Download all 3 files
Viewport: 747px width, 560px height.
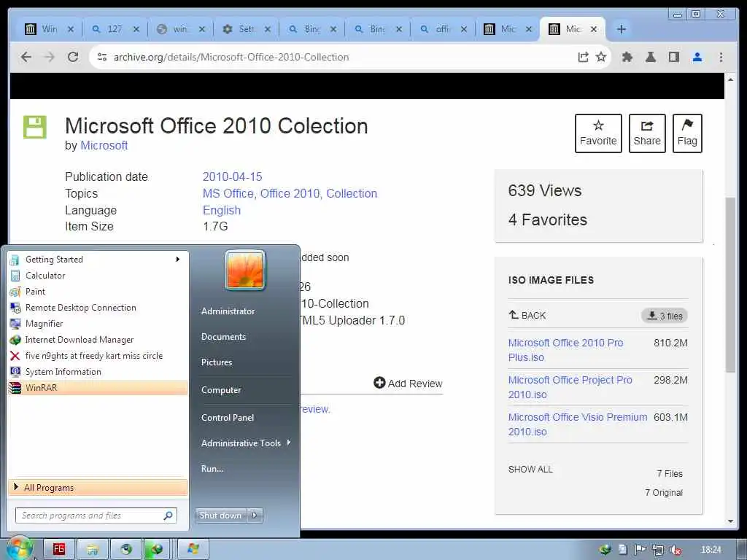(665, 316)
